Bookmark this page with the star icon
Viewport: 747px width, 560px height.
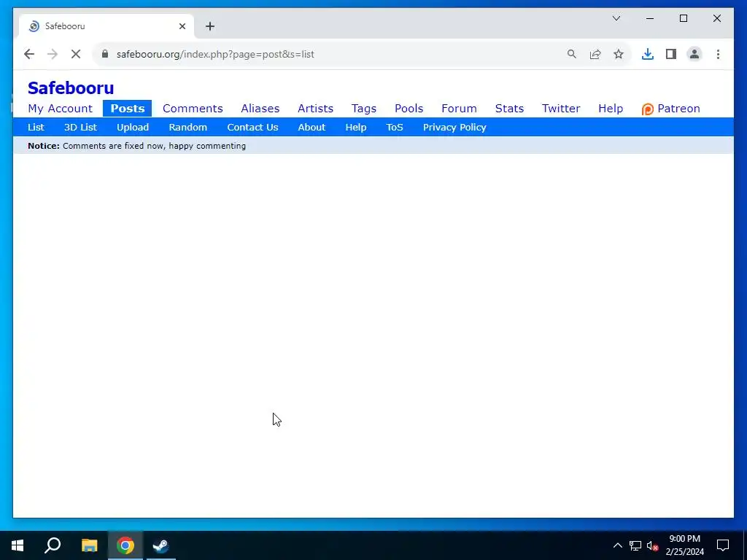[619, 54]
